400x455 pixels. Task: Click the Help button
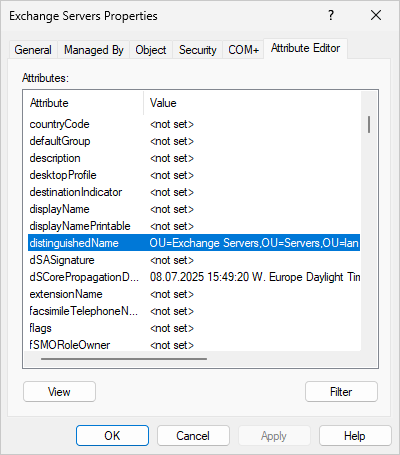[355, 436]
